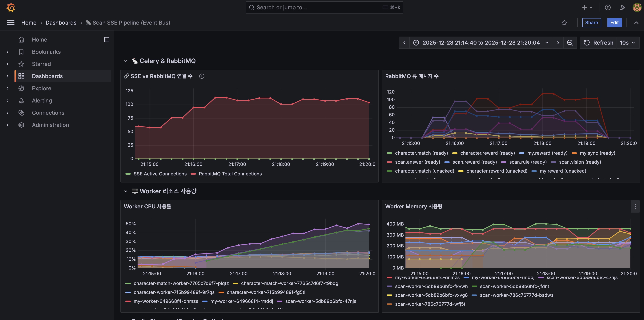Dock the sidebar menu panel icon
Image resolution: width=644 pixels, height=320 pixels.
tap(107, 40)
